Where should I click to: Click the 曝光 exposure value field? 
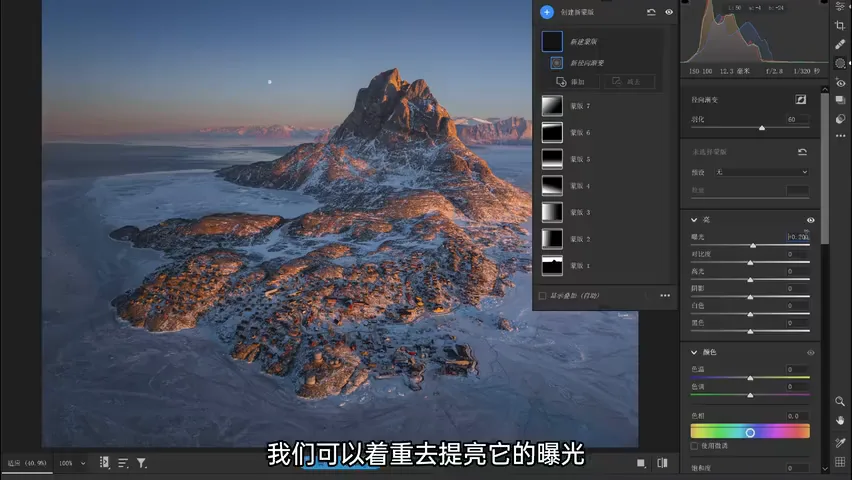tap(798, 237)
